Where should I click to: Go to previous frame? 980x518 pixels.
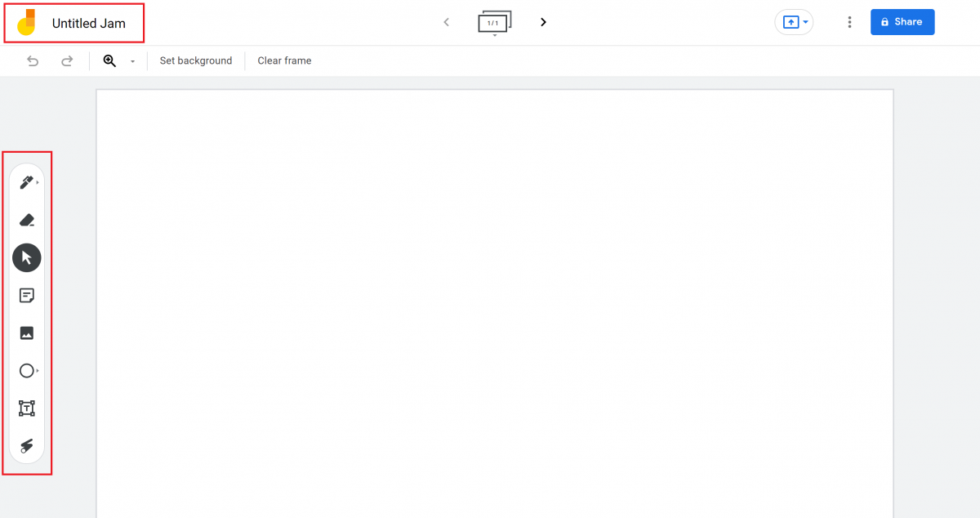(446, 22)
